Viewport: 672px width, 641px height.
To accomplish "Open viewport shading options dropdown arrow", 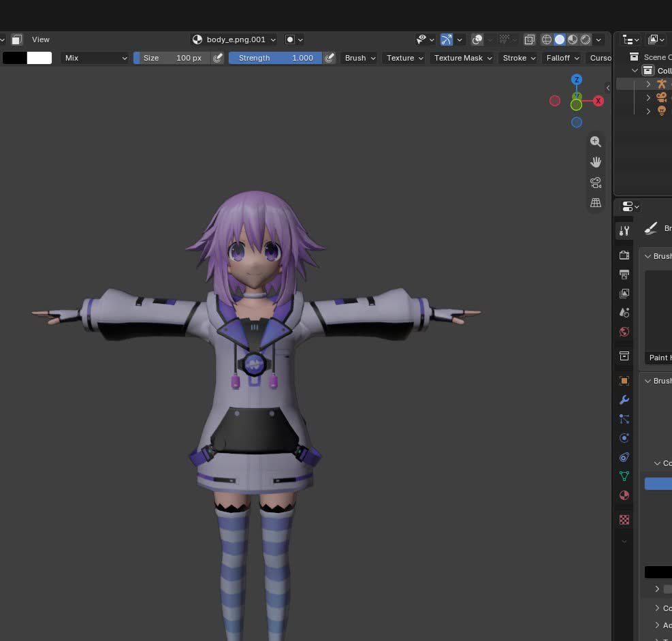I will click(x=598, y=40).
